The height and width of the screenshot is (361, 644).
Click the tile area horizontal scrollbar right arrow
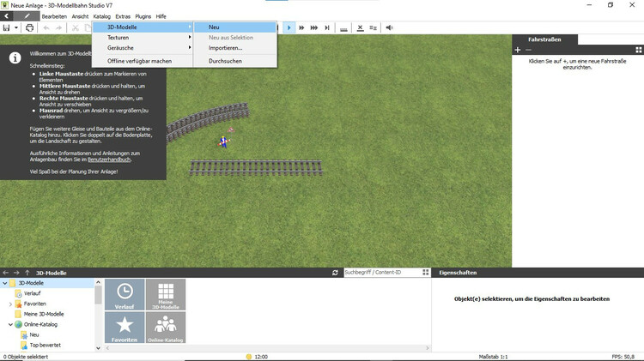(428, 348)
